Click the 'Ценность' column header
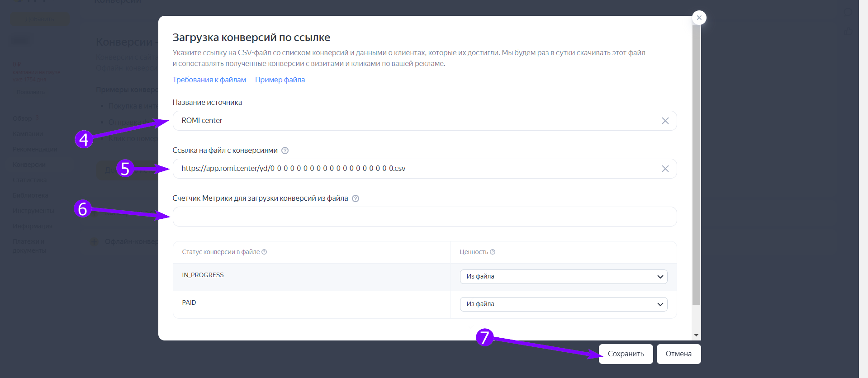The width and height of the screenshot is (868, 378). point(474,252)
